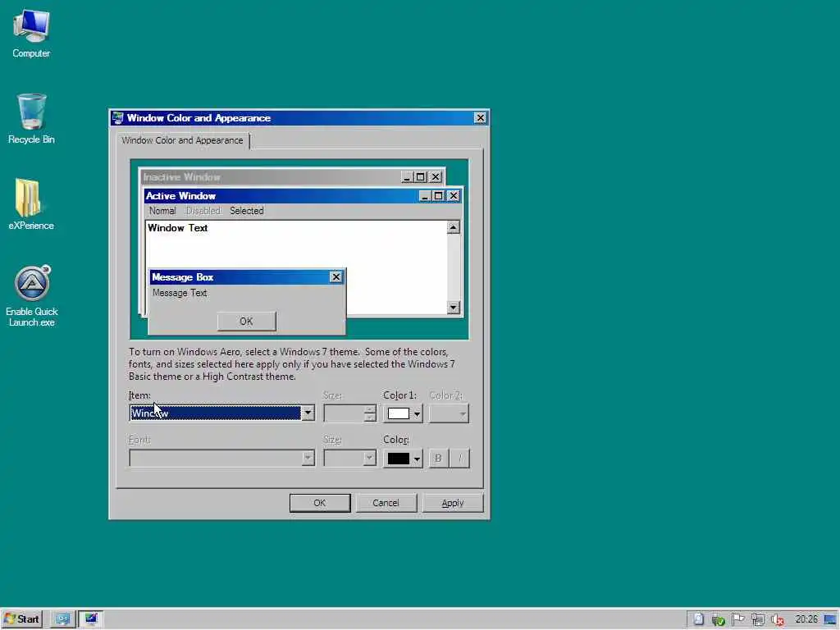
Task: Click the Active Window maximize button in preview
Action: point(438,196)
